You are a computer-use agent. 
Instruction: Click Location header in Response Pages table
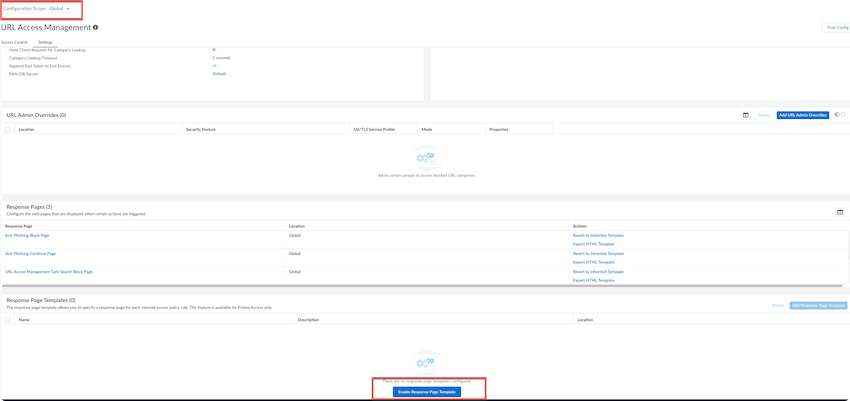click(296, 225)
